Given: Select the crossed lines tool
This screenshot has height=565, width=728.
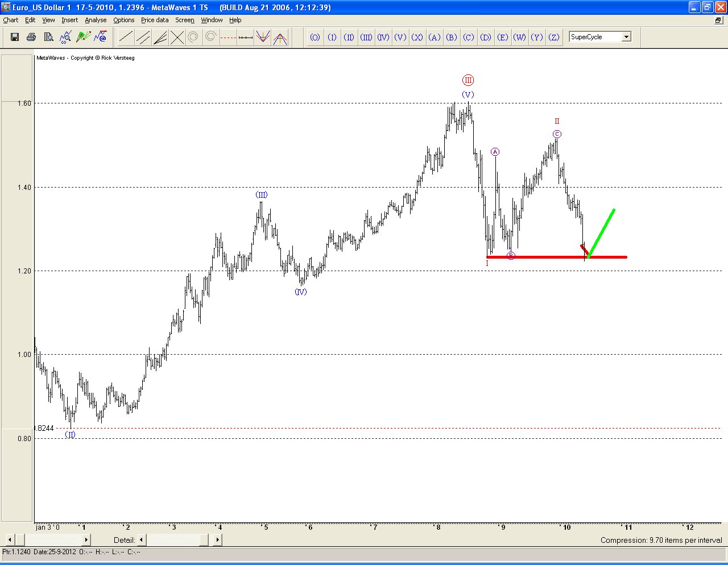Looking at the screenshot, I should [x=177, y=38].
